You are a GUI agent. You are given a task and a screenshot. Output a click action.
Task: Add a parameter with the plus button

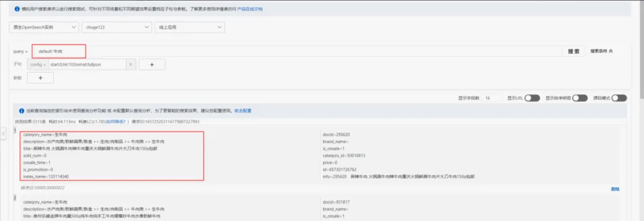pos(40,78)
